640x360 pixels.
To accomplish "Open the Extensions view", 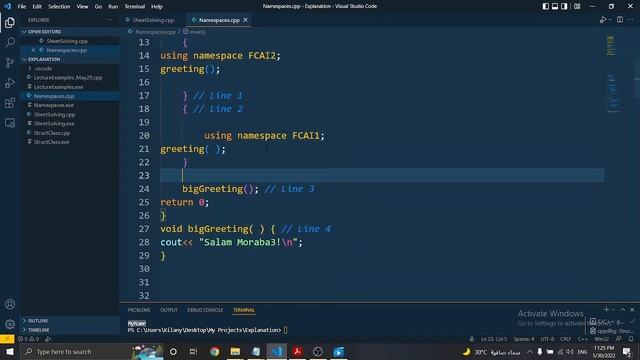I will click(x=10, y=102).
